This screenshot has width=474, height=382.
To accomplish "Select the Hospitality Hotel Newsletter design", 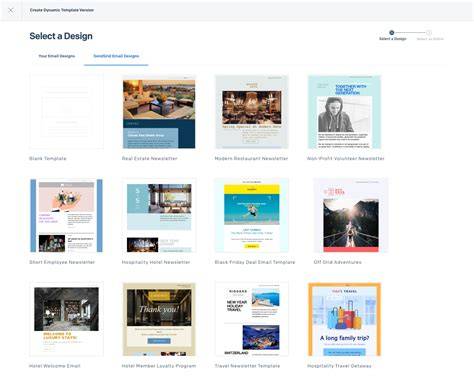I will (159, 216).
